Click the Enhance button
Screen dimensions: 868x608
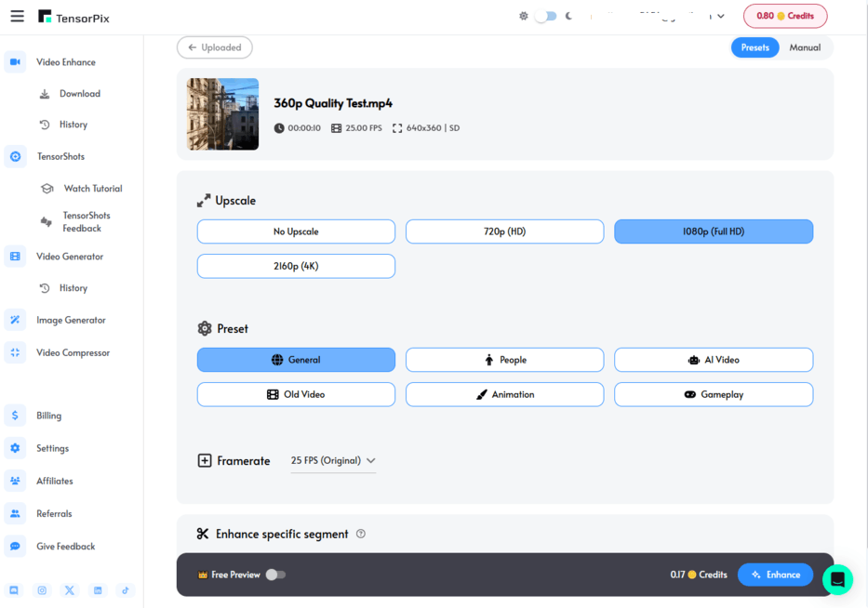click(775, 575)
